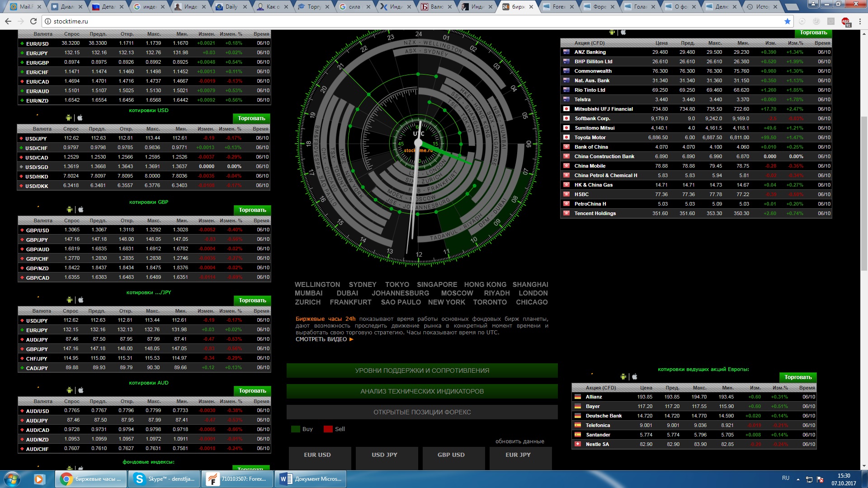
Task: Click the Toyota Motor stock row
Action: pyautogui.click(x=696, y=137)
